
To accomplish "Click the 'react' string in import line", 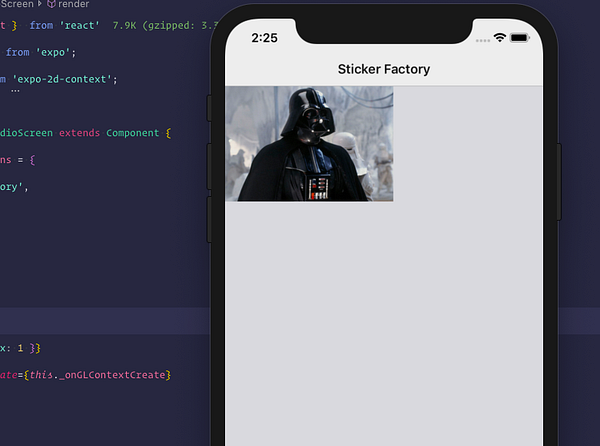I will (x=80, y=26).
